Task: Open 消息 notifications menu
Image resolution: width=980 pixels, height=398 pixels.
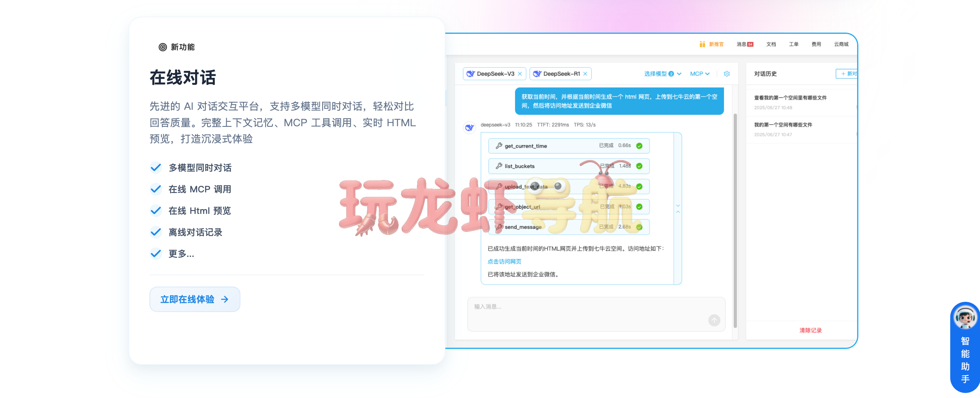Action: tap(745, 44)
